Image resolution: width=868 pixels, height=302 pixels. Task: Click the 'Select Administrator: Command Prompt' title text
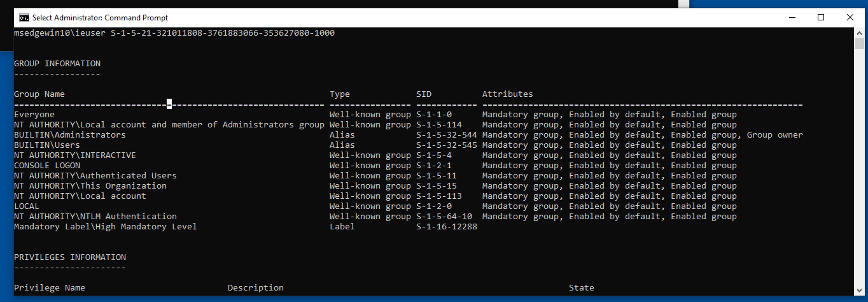pos(100,18)
